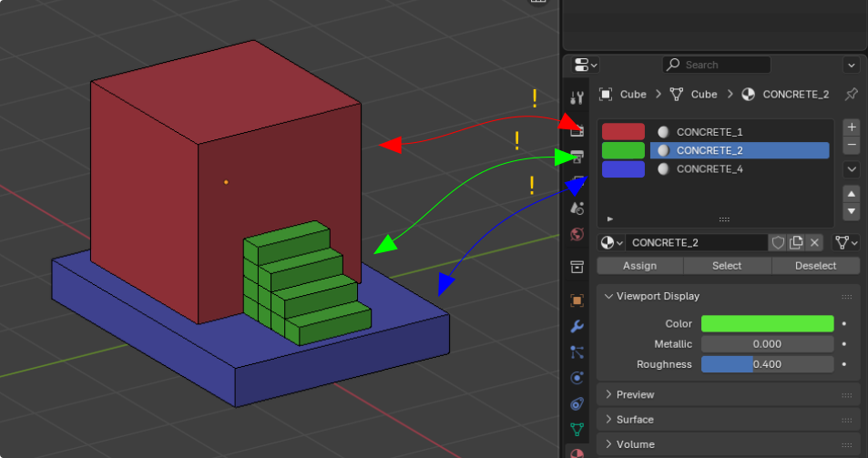Expand the Surface panel
This screenshot has width=868, height=458.
pyautogui.click(x=608, y=419)
